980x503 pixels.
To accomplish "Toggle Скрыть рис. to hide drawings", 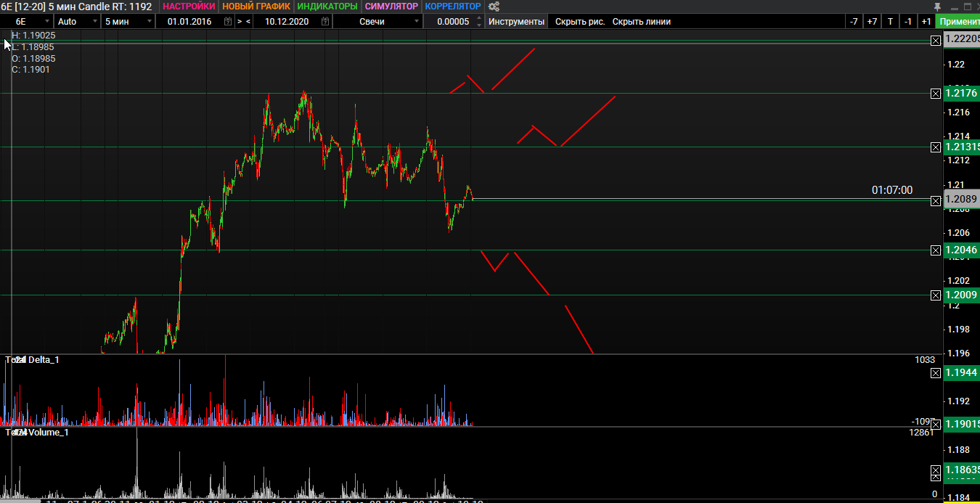I will 580,22.
